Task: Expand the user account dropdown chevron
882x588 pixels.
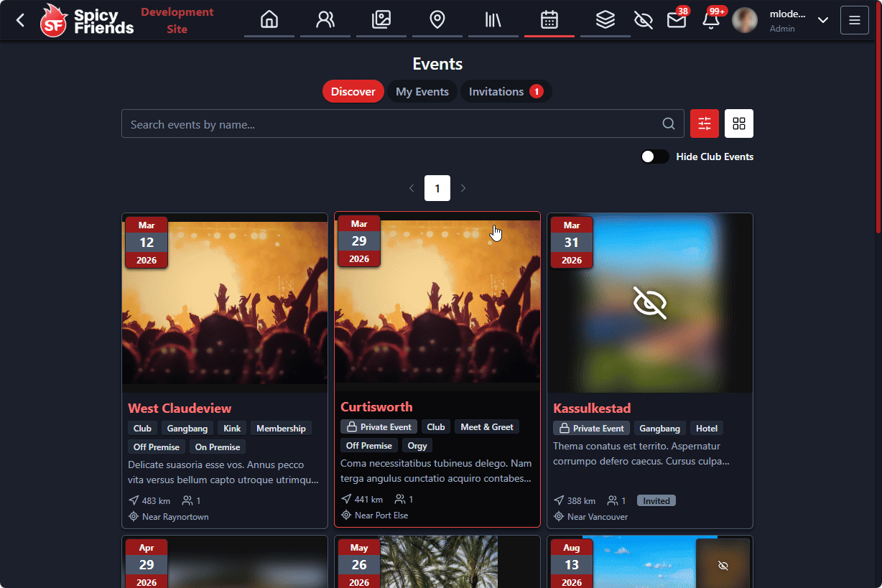Action: pos(823,20)
